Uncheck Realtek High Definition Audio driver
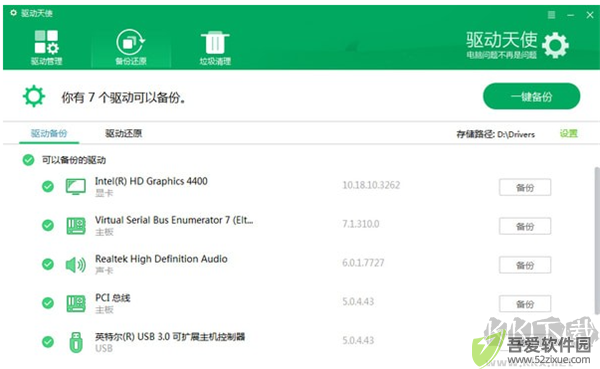This screenshot has height=369, width=600. pos(48,264)
